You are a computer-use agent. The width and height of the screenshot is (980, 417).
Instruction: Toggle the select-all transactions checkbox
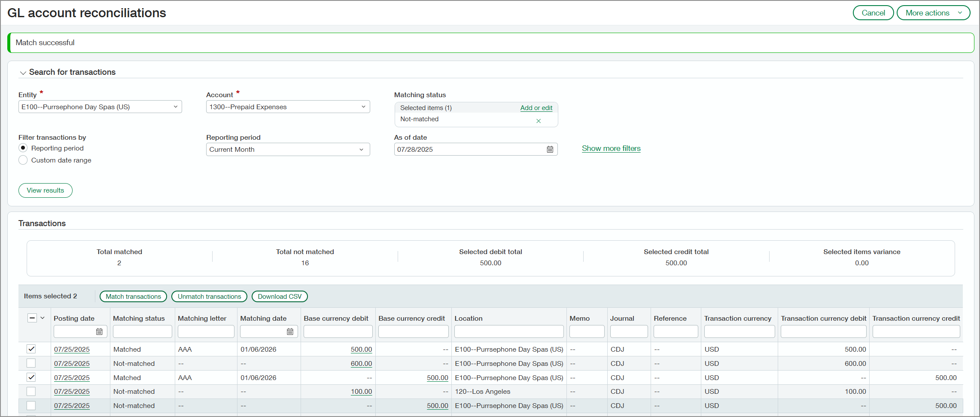pyautogui.click(x=32, y=318)
